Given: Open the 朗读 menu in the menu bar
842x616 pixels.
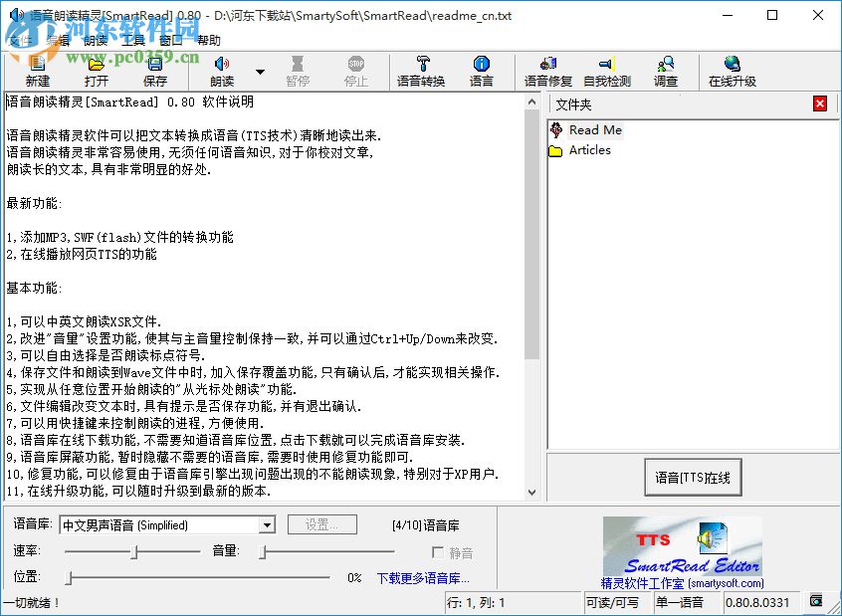Looking at the screenshot, I should tap(95, 41).
